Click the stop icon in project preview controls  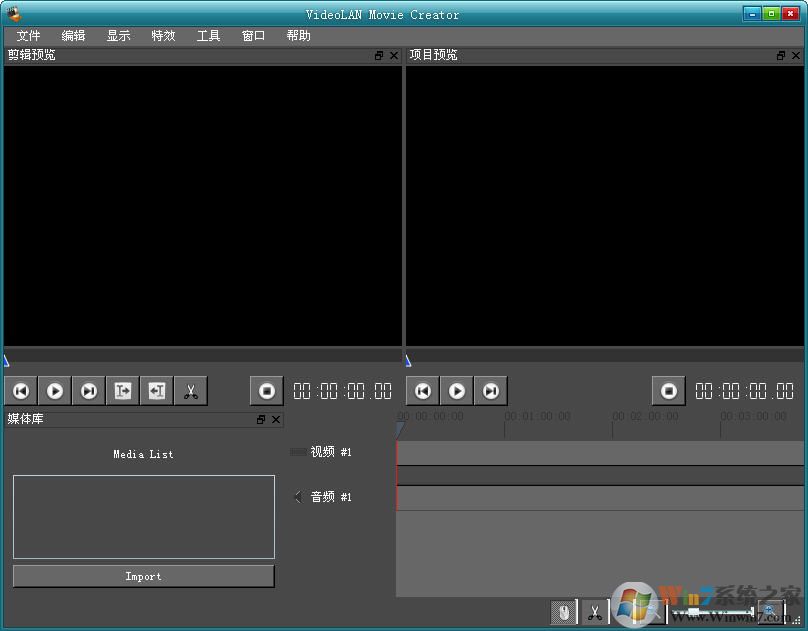(x=668, y=390)
